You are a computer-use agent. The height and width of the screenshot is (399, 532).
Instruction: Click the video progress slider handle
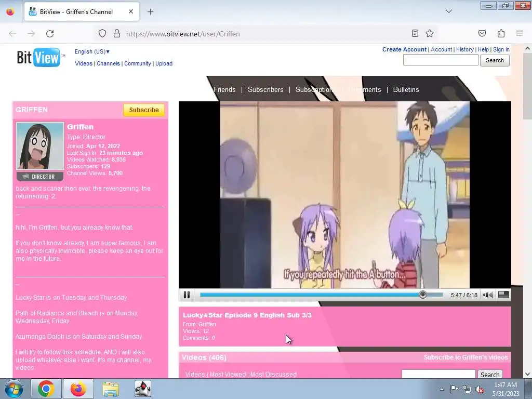pyautogui.click(x=423, y=295)
